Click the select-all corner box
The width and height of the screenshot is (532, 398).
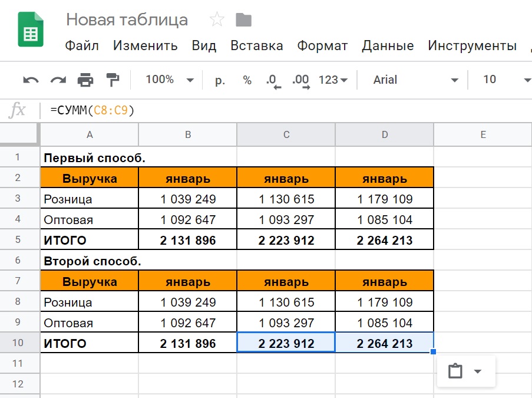tap(19, 134)
